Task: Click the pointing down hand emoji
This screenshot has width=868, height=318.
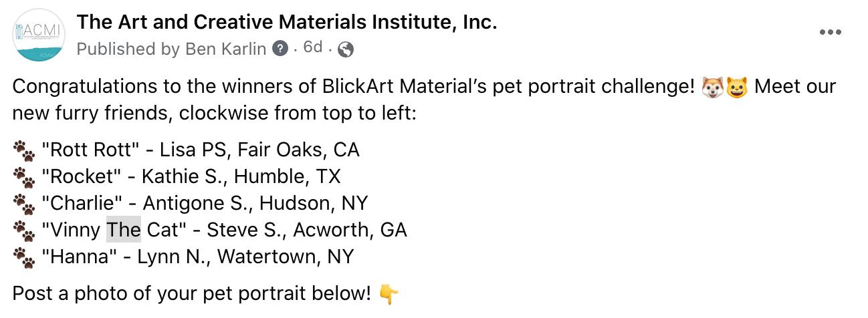Action: point(389,294)
